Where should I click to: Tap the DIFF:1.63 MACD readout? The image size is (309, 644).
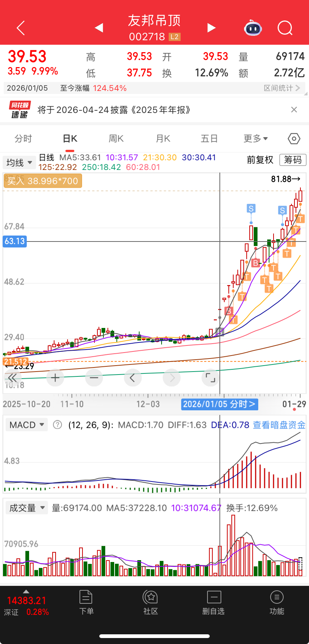(187, 425)
